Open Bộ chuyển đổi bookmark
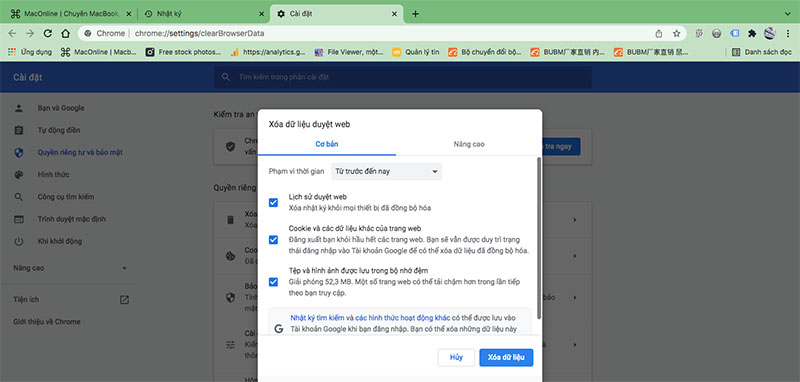Viewport: 800px width, 382px height. coord(485,52)
